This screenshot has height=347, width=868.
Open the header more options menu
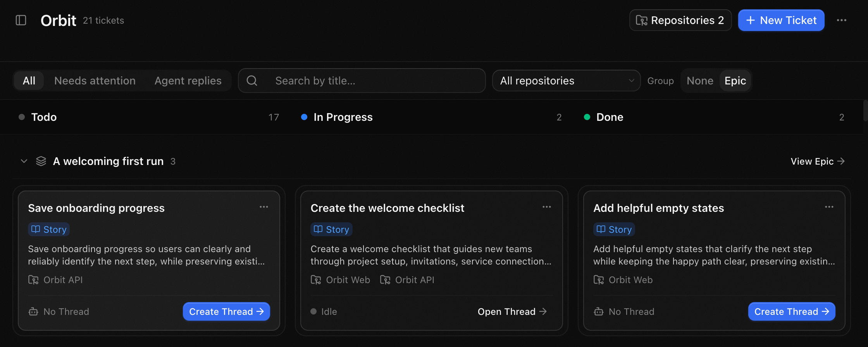pyautogui.click(x=842, y=20)
